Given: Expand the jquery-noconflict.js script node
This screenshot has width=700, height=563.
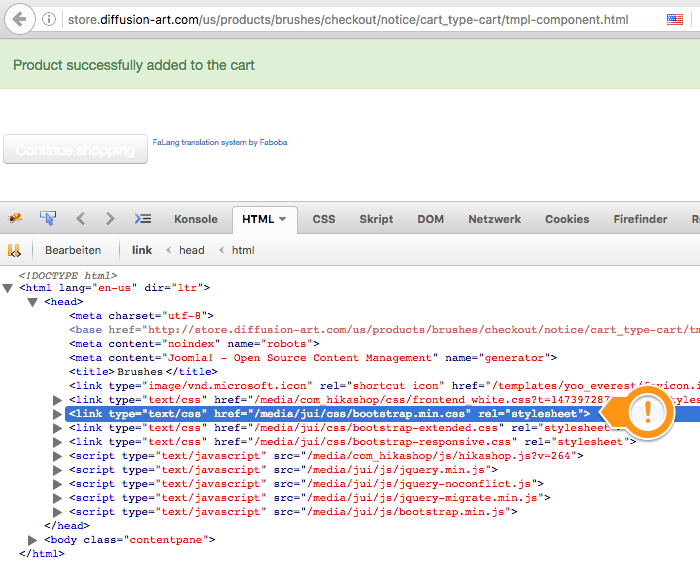Looking at the screenshot, I should point(57,484).
